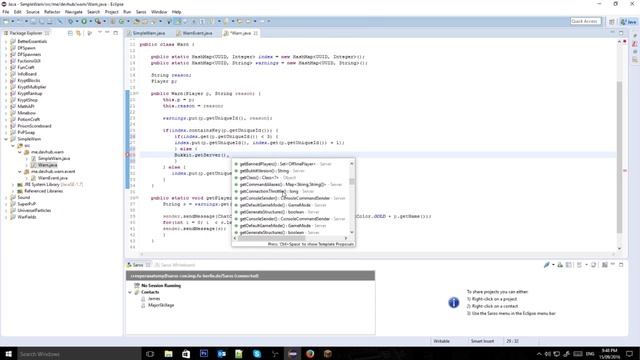
Task: Choose getCommandAliases() from autocomplete list
Action: click(x=291, y=184)
